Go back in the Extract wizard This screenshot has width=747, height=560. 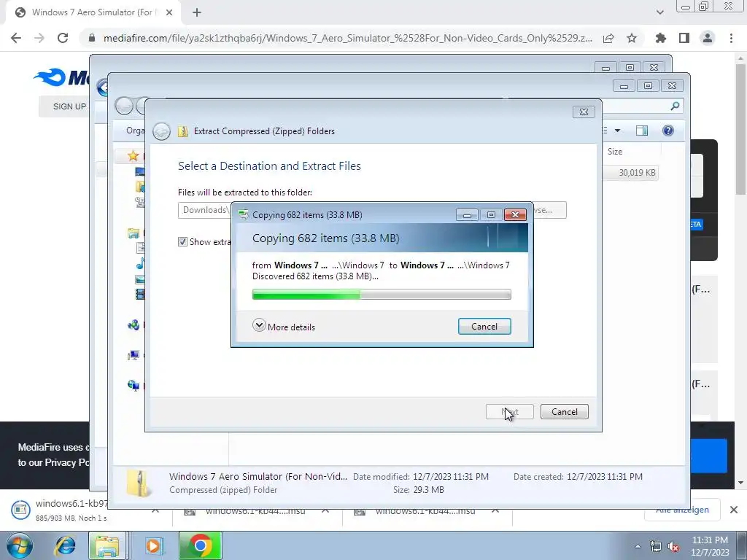[x=161, y=131]
